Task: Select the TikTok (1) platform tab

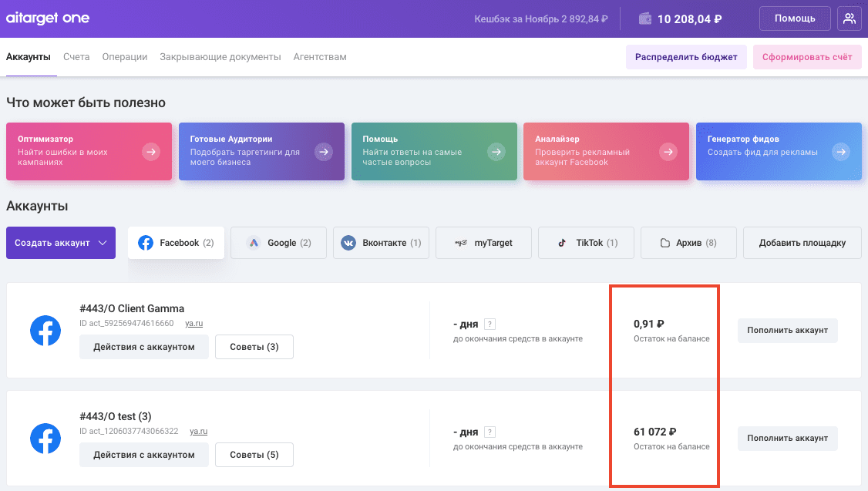Action: pyautogui.click(x=586, y=243)
